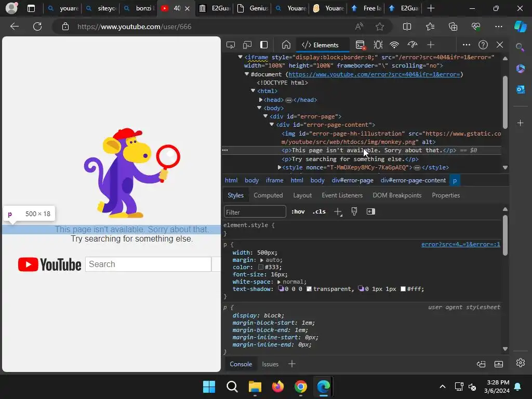
Task: Toggle rendering emulations brush icon
Action: point(354,212)
